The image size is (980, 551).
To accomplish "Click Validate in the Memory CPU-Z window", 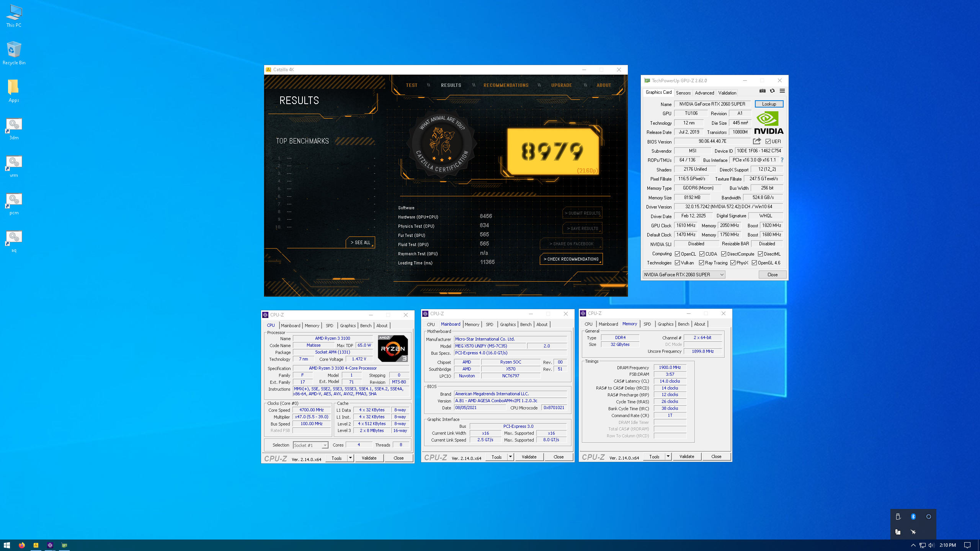I will 687,456.
